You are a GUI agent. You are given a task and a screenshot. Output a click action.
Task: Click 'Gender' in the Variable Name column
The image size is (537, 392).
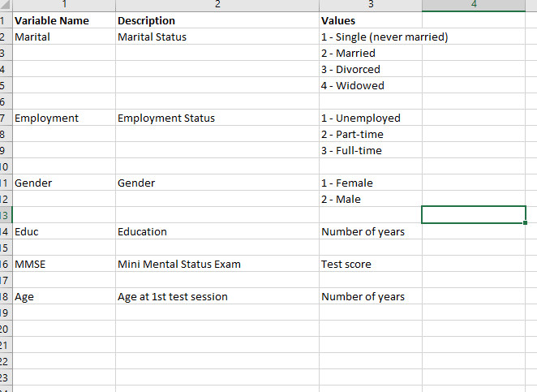pyautogui.click(x=64, y=183)
